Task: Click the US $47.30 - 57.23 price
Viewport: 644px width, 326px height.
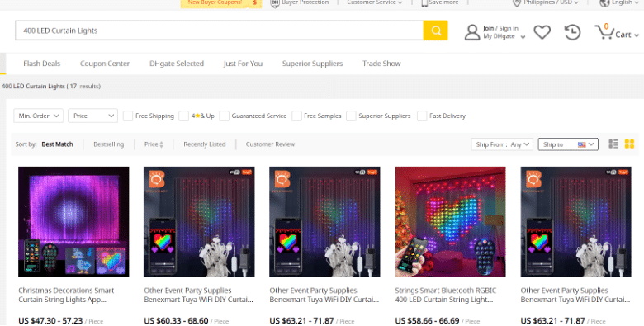Action: (x=50, y=321)
